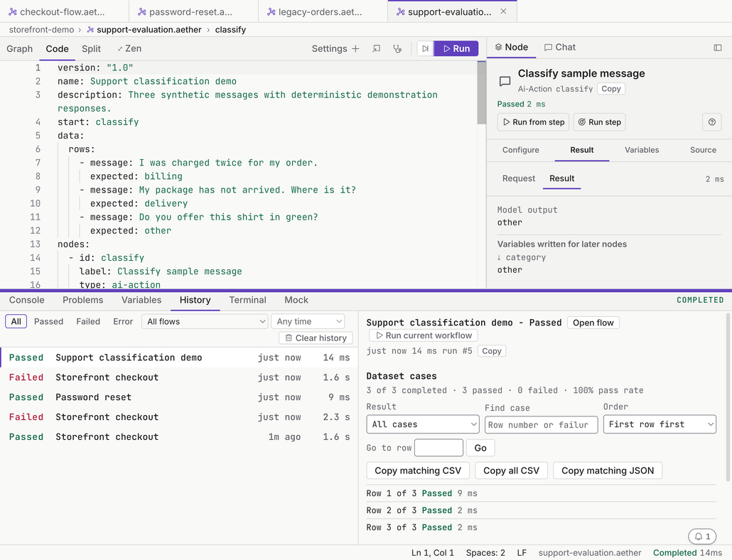
Task: Open the Terminal tab
Action: [x=247, y=300]
